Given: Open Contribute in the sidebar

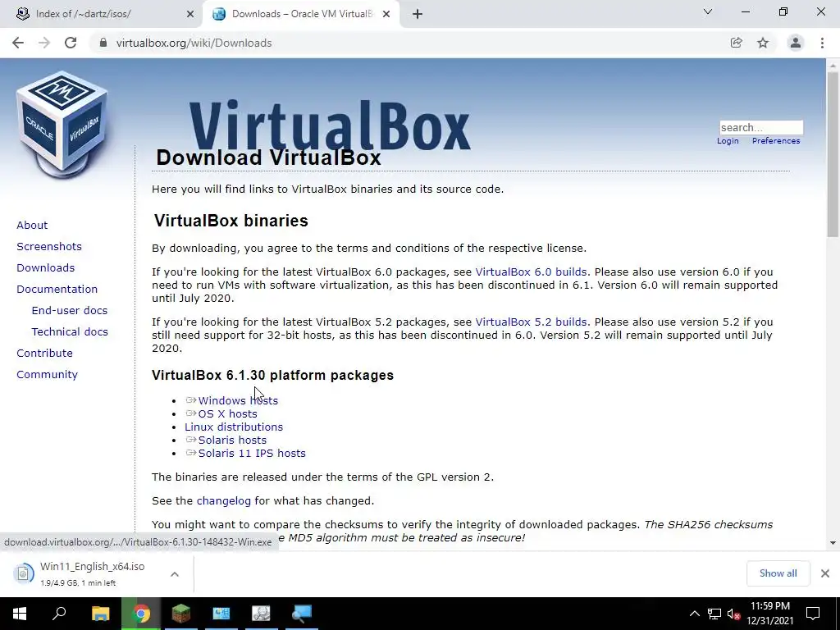Looking at the screenshot, I should coord(44,354).
